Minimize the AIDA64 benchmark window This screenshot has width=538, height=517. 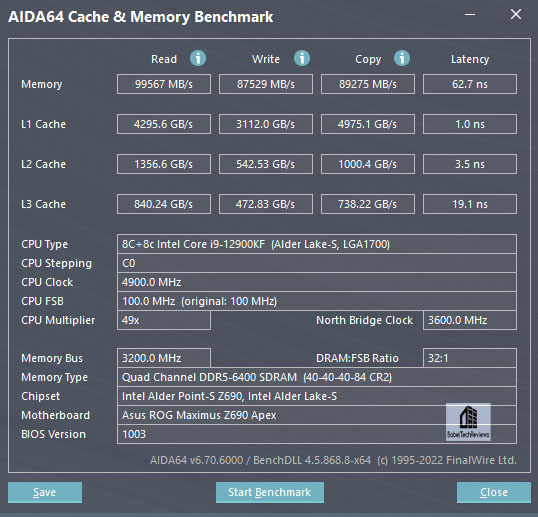[470, 14]
